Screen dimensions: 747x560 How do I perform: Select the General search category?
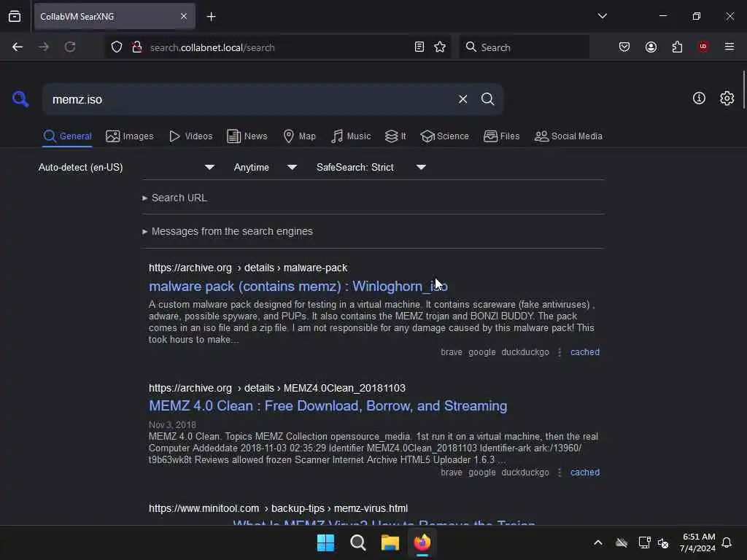pyautogui.click(x=67, y=136)
